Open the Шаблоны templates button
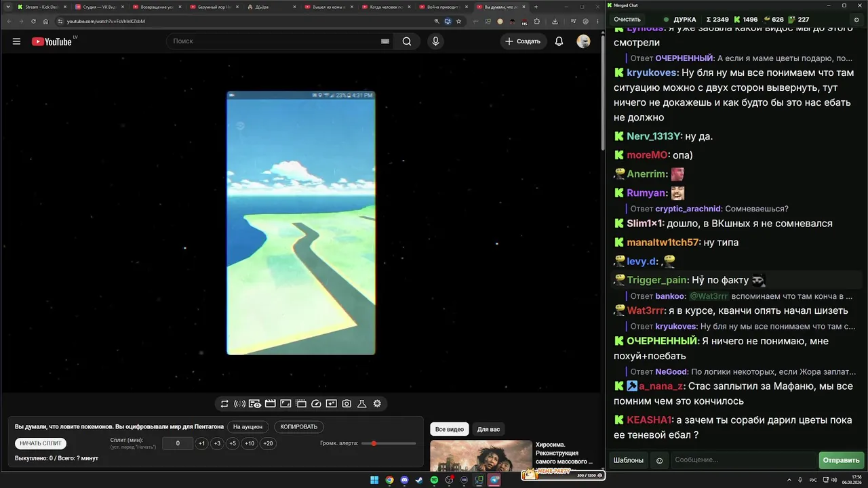868x488 pixels. (x=629, y=460)
